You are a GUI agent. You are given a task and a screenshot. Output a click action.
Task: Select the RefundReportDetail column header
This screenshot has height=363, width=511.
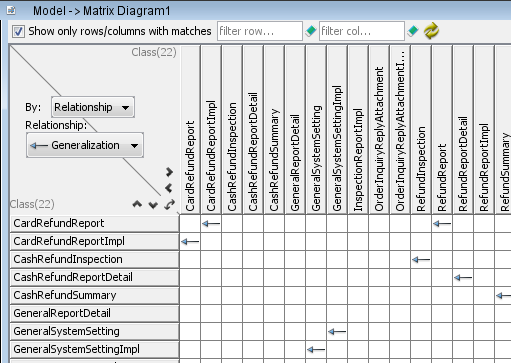pos(463,130)
